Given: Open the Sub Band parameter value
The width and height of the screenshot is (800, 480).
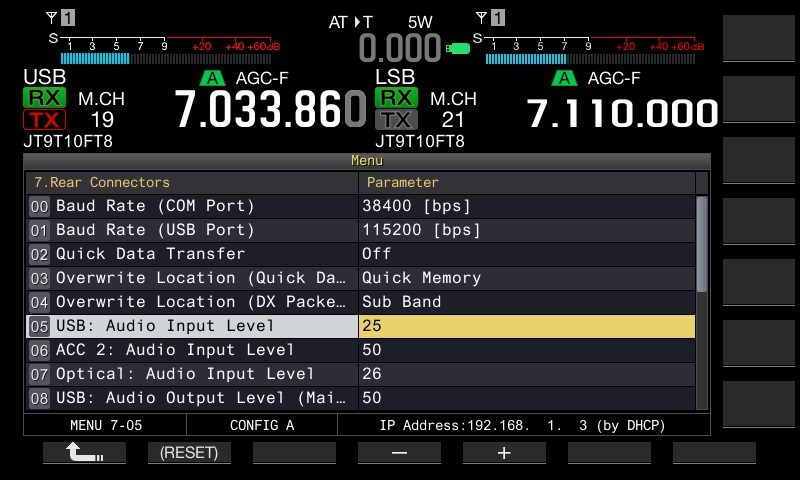Looking at the screenshot, I should coord(526,302).
